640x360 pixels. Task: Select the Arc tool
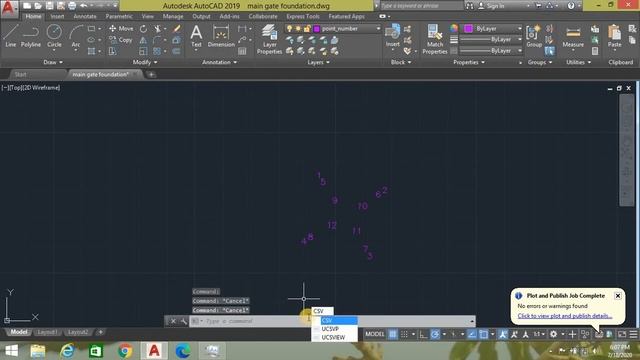(x=76, y=36)
